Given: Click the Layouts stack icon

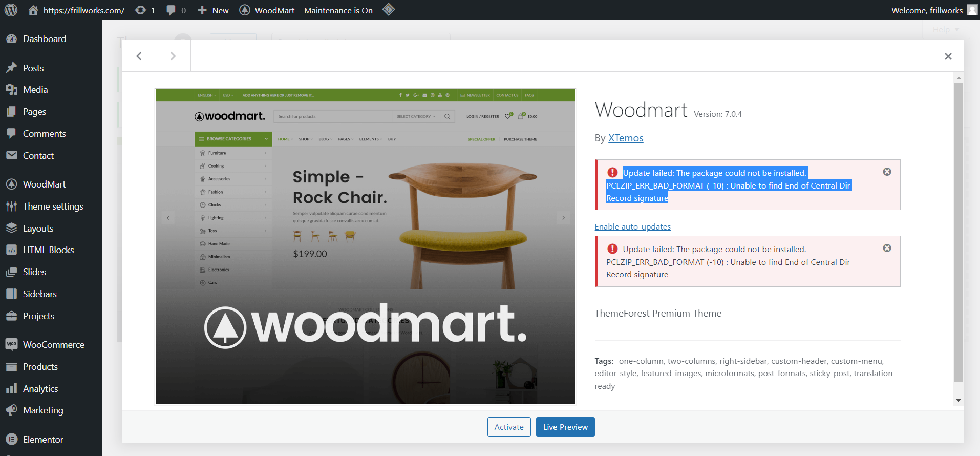Looking at the screenshot, I should [12, 229].
